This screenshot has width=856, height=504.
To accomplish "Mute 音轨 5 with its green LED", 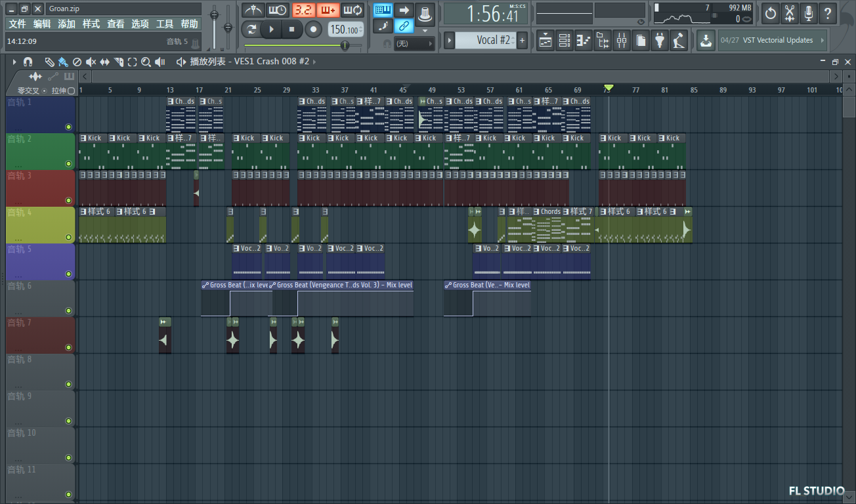I will click(68, 274).
